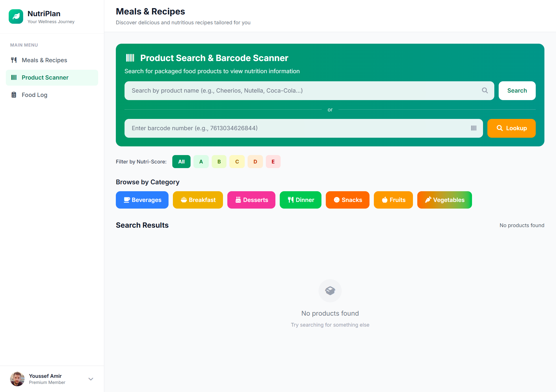Click the NutriPlan leaf logo icon
556x392 pixels.
[16, 16]
